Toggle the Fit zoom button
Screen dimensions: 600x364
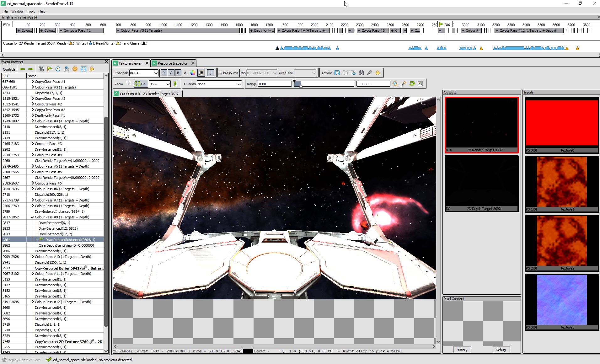point(140,84)
